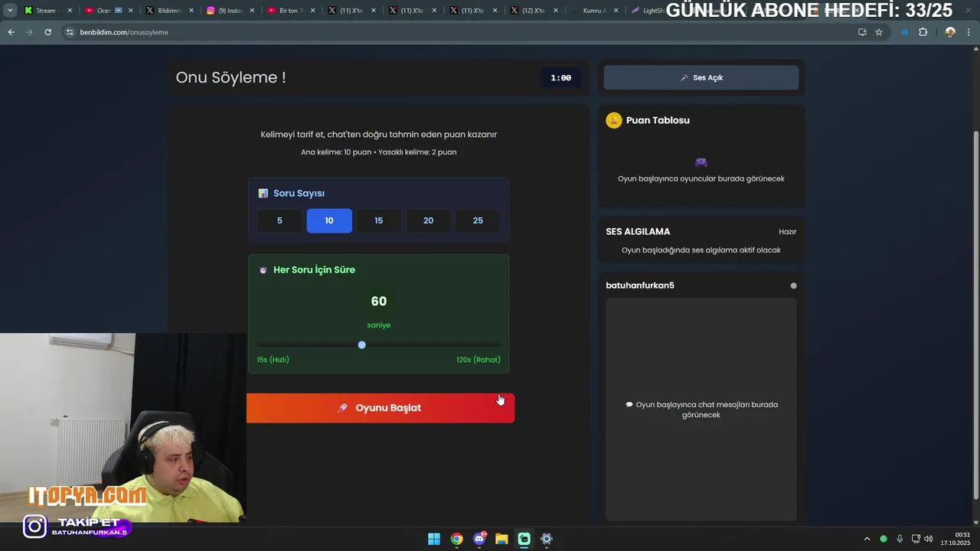Click the Puan Tablosu trophy icon
Image resolution: width=980 pixels, height=551 pixels.
(x=613, y=120)
